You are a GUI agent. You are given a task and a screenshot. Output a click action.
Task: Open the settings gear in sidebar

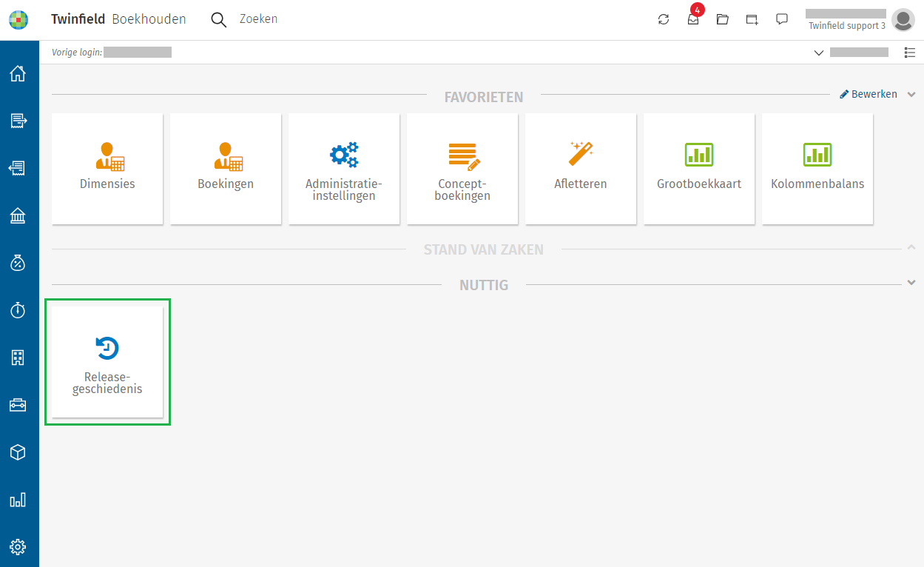tap(18, 547)
